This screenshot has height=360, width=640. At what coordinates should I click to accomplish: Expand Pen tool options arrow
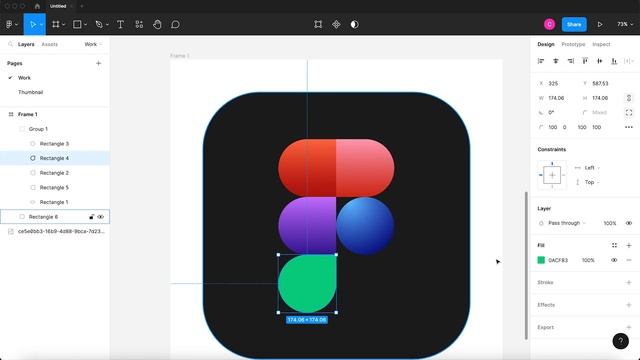(107, 25)
